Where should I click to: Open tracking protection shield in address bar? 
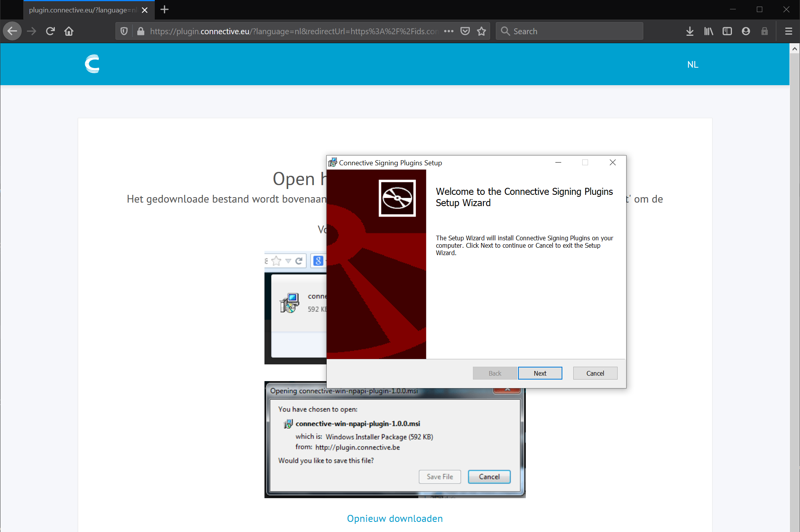(124, 31)
